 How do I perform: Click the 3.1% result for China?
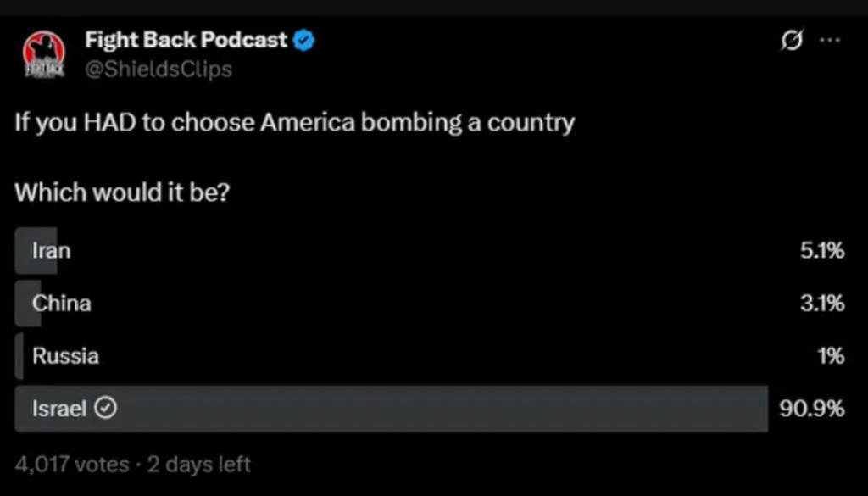(821, 304)
